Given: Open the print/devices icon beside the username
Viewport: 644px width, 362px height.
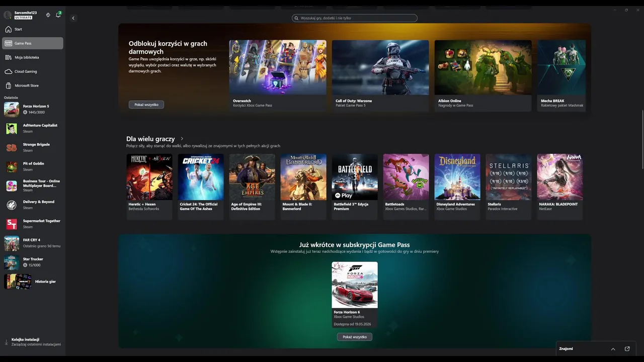Looking at the screenshot, I should click(48, 15).
